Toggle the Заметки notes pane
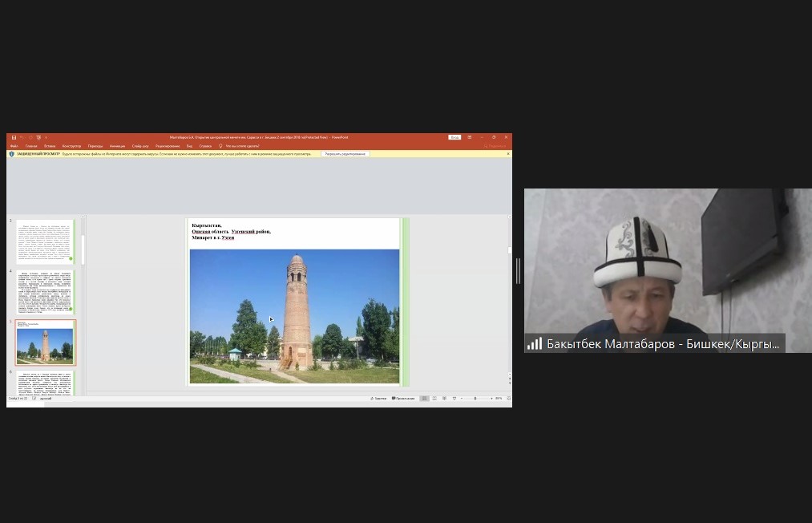This screenshot has width=812, height=523. (378, 399)
